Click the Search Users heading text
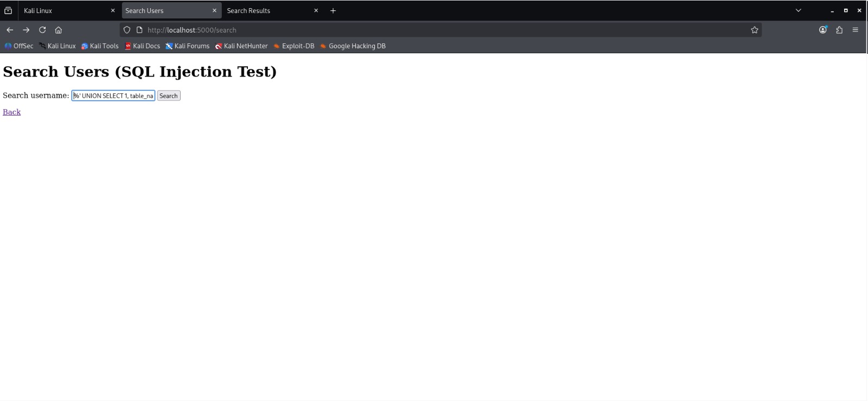This screenshot has height=401, width=868. [x=140, y=72]
